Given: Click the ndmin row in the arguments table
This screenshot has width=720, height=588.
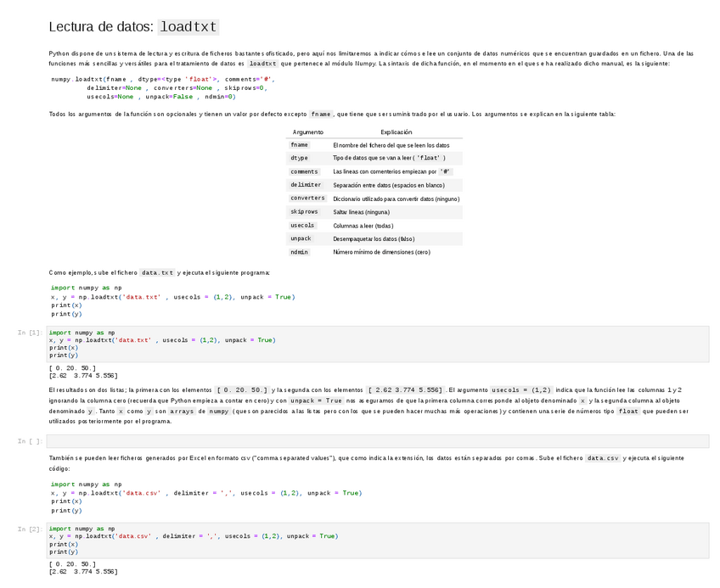Looking at the screenshot, I should (374, 252).
